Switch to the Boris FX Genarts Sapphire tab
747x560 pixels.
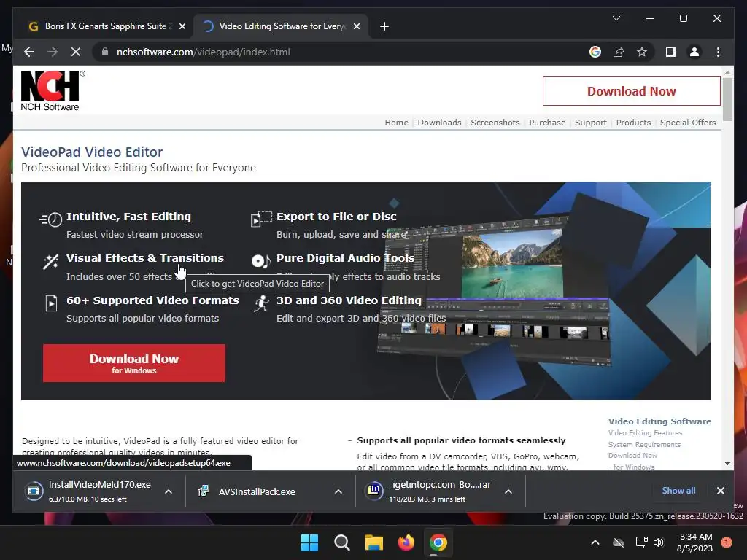[x=105, y=26]
